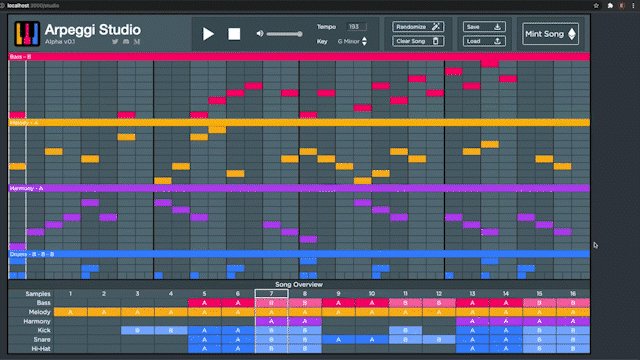Open the browser profile avatar
Screen dimensions: 640x360
click(x=622, y=6)
